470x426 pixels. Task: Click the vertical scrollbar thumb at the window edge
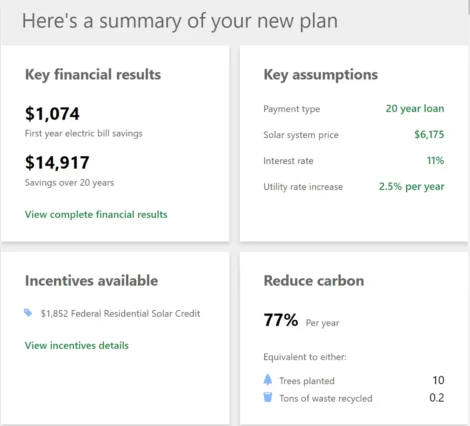tap(469, 7)
